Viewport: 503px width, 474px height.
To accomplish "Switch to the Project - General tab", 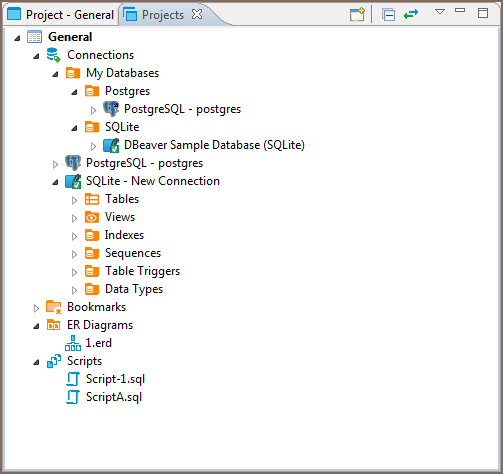I will (61, 15).
